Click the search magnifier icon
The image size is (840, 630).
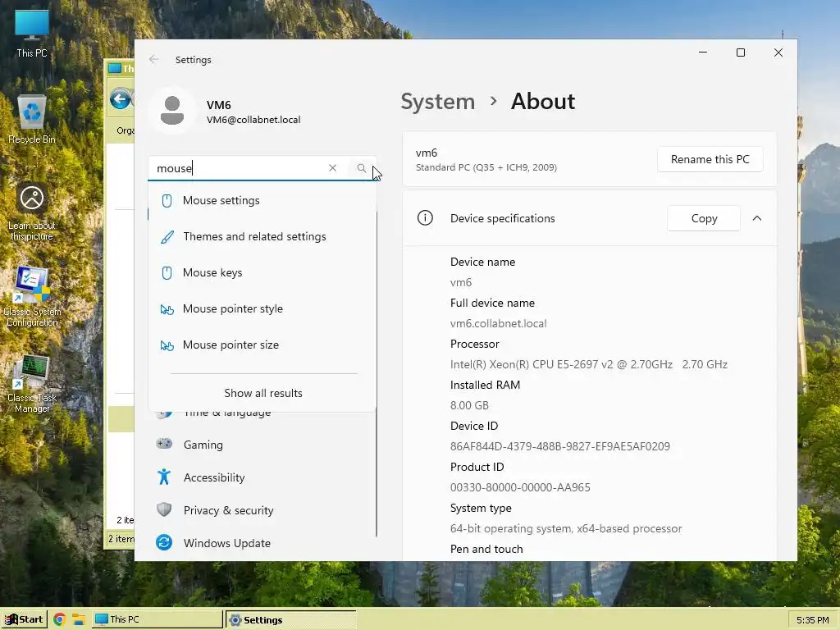362,168
